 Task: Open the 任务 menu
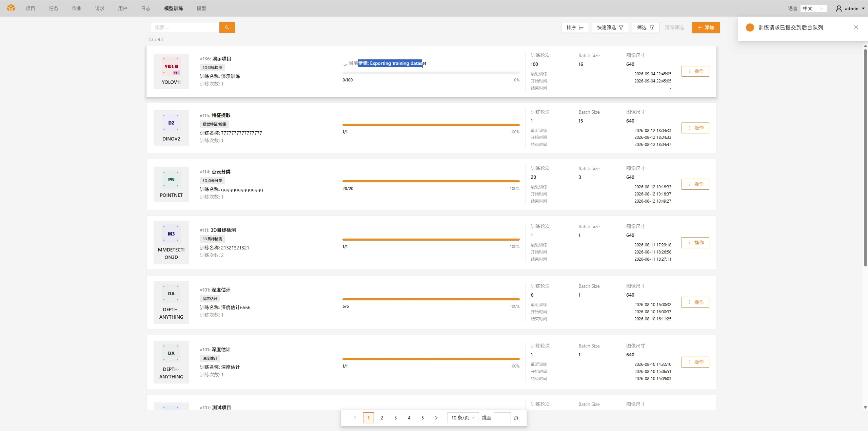point(54,8)
